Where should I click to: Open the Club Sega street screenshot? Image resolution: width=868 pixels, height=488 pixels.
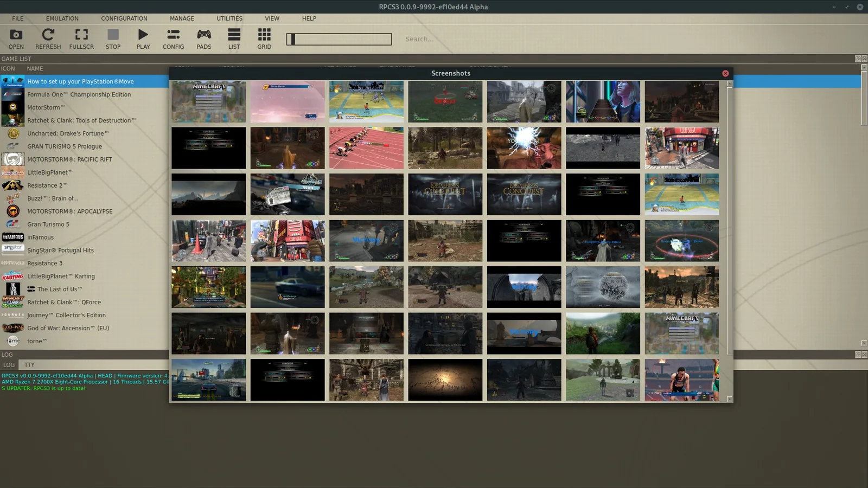coord(682,148)
